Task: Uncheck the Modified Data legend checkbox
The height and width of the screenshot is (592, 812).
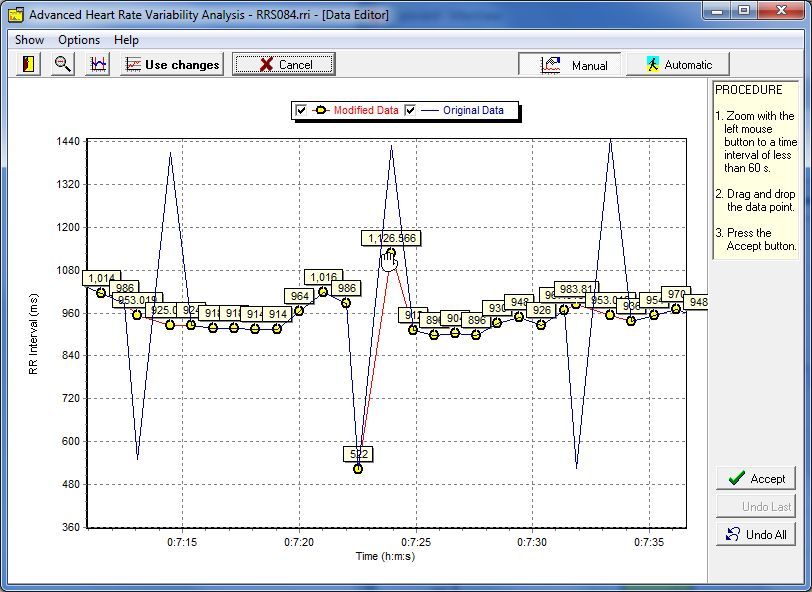Action: point(301,111)
